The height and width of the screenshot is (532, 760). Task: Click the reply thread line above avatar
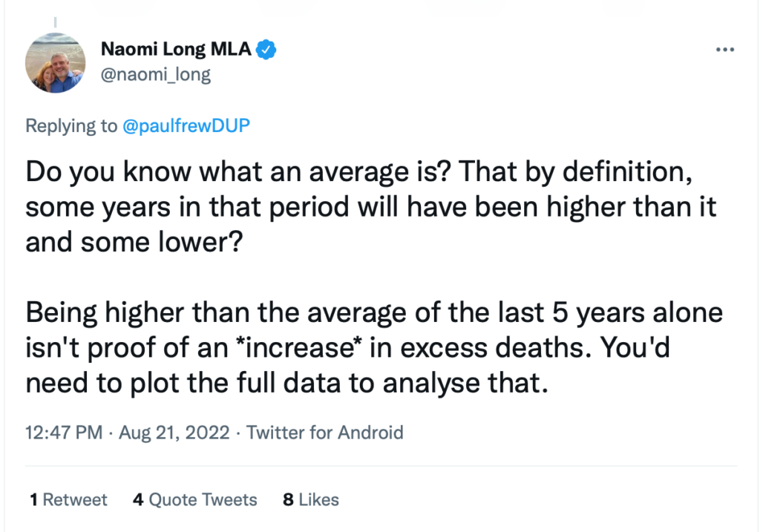pos(55,22)
